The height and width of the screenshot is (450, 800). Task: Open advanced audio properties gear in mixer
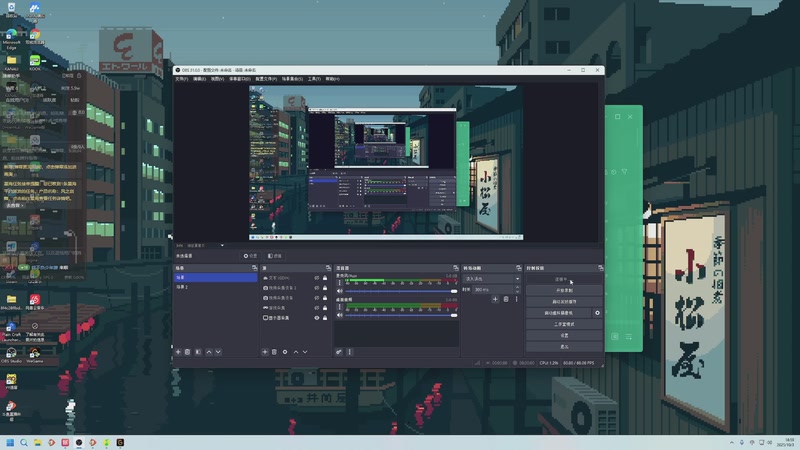pos(339,352)
